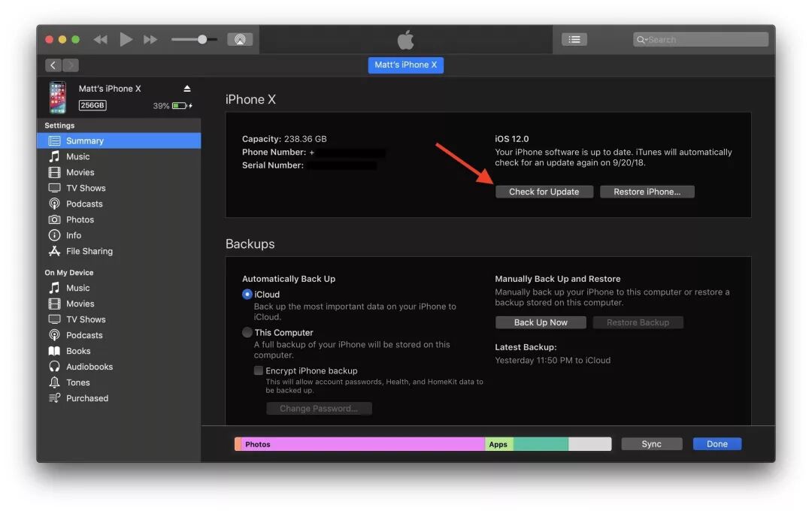Viewport: 812px width, 511px height.
Task: Click the Sync button
Action: (651, 444)
